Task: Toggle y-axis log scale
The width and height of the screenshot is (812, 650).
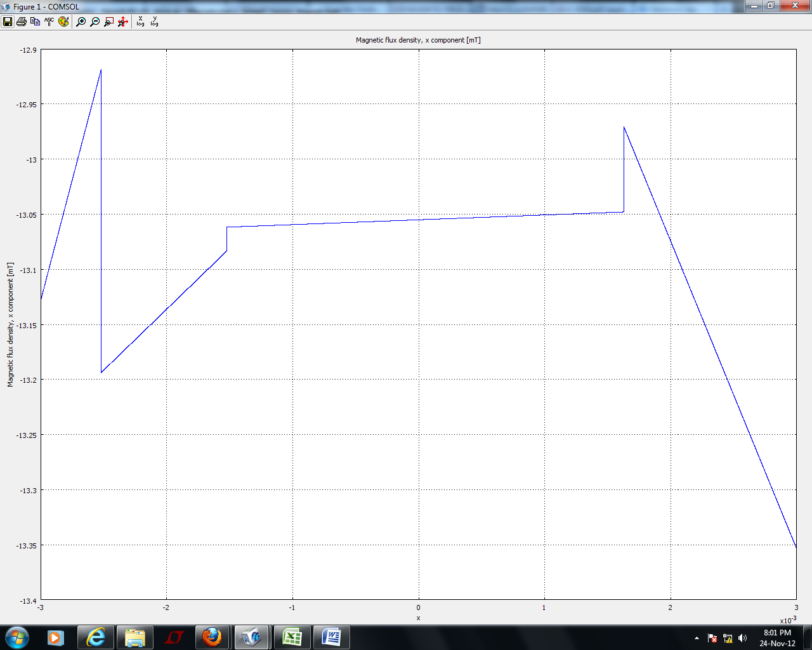Action: (x=154, y=22)
